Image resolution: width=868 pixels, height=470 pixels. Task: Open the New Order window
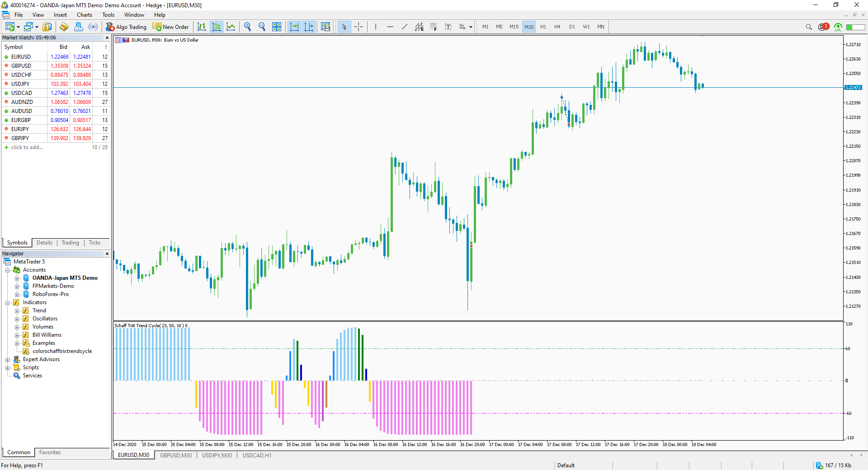click(170, 27)
